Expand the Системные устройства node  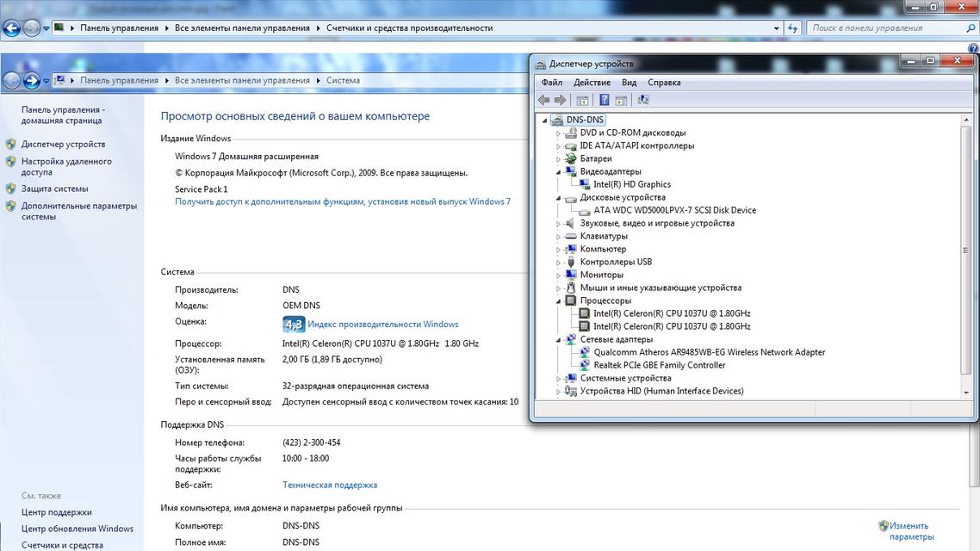pos(558,379)
